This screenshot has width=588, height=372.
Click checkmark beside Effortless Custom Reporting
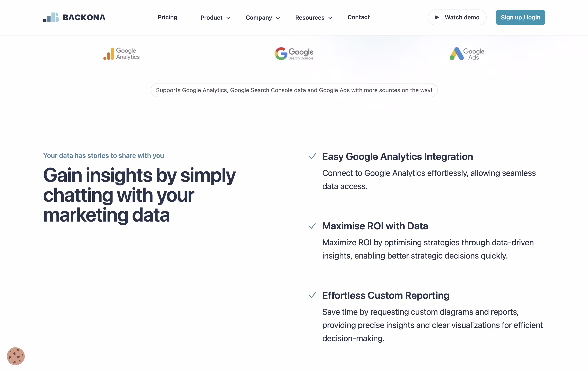[x=312, y=295]
